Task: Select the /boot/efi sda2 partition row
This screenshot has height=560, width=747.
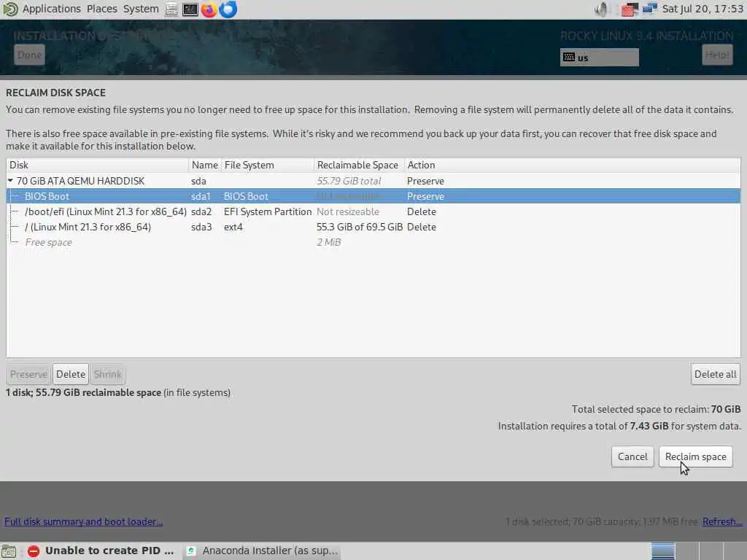Action: pos(373,211)
